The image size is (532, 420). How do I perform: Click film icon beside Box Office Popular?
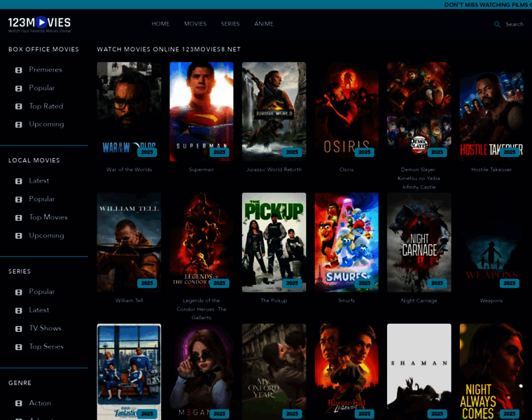pos(19,88)
